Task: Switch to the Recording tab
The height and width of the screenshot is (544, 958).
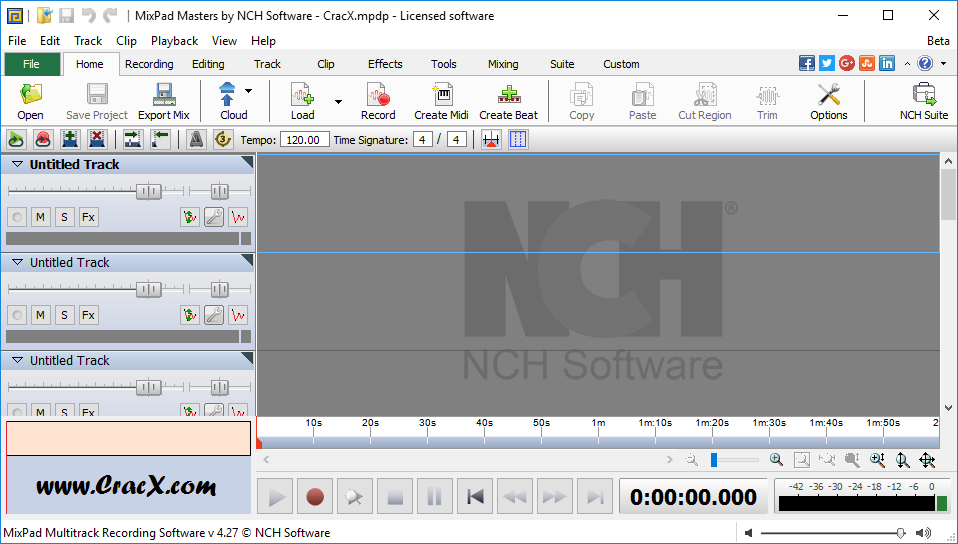Action: point(149,64)
